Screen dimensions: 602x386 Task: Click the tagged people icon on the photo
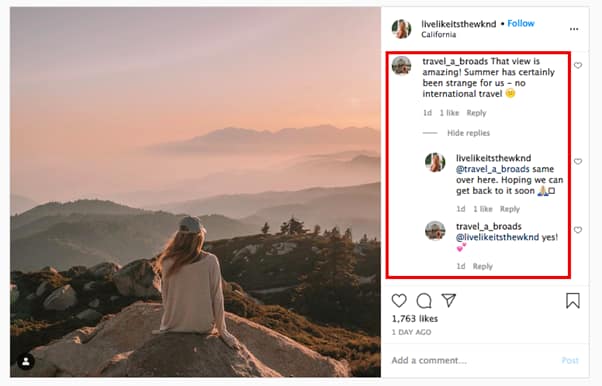(26, 361)
